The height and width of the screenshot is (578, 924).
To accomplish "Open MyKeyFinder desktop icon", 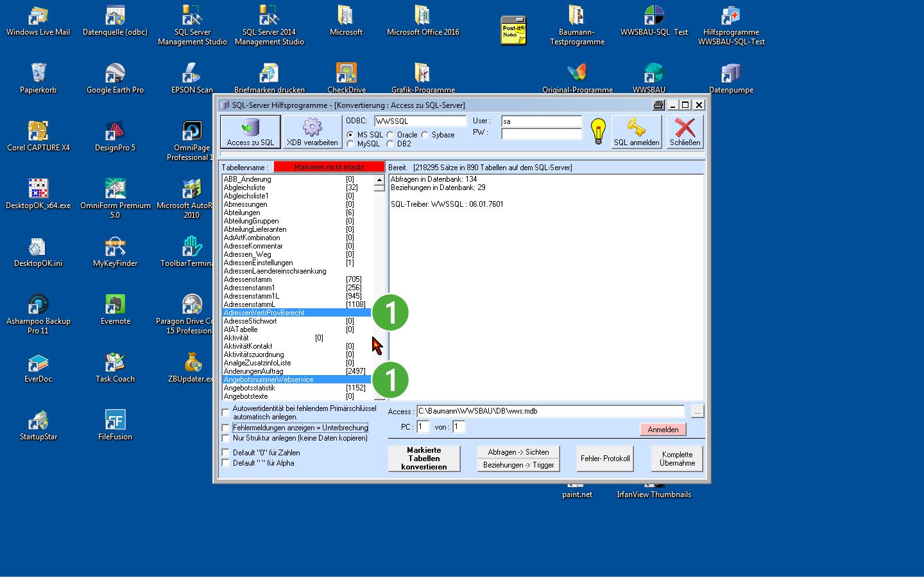I will (116, 252).
